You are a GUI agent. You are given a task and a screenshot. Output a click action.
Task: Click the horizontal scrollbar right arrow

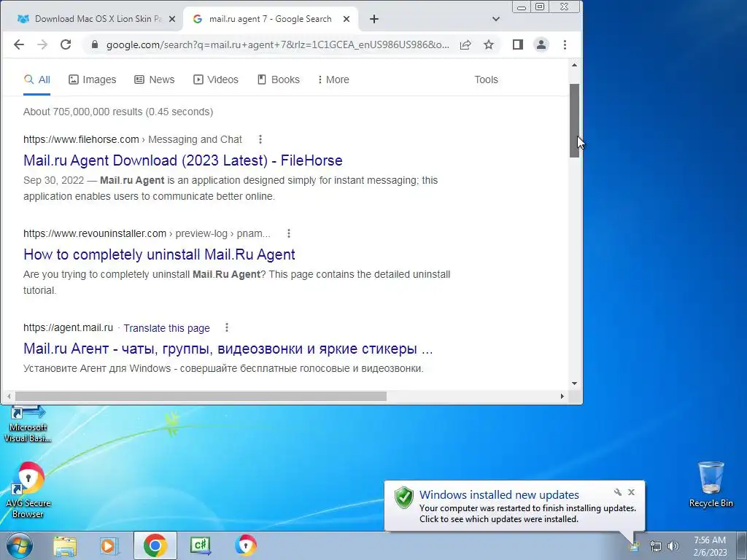(x=562, y=396)
